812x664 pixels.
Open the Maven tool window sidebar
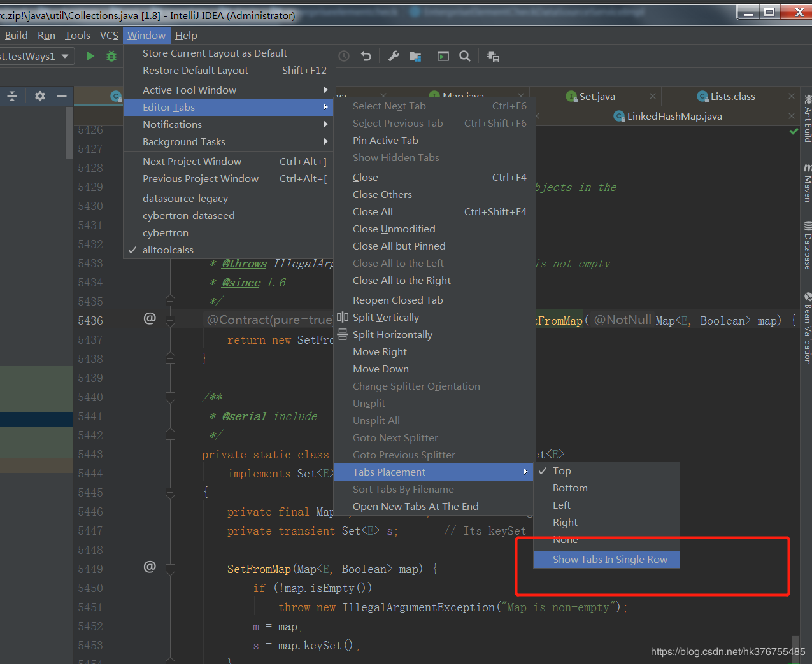(807, 185)
